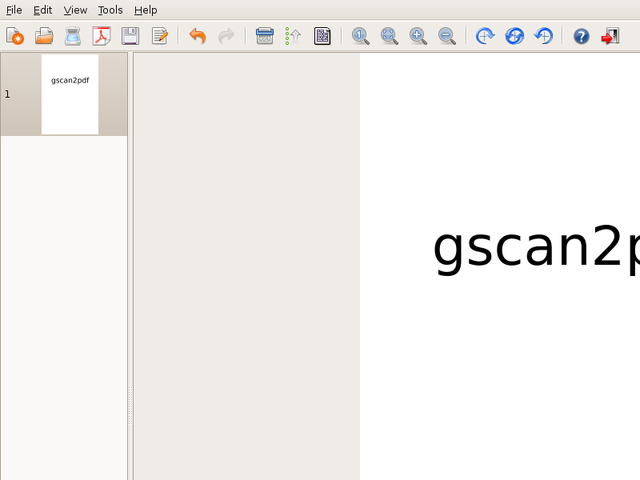640x480 pixels.
Task: Click the page number 1 in the list
Action: coord(7,94)
